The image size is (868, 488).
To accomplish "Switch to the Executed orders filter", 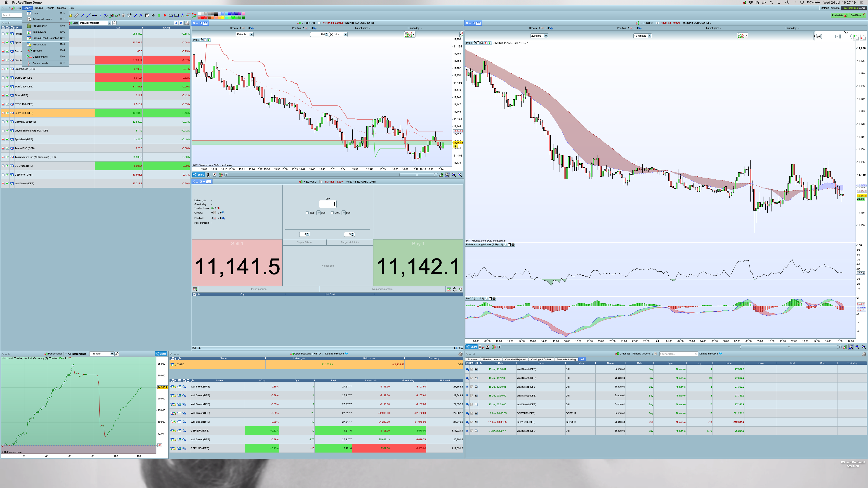I will [473, 359].
